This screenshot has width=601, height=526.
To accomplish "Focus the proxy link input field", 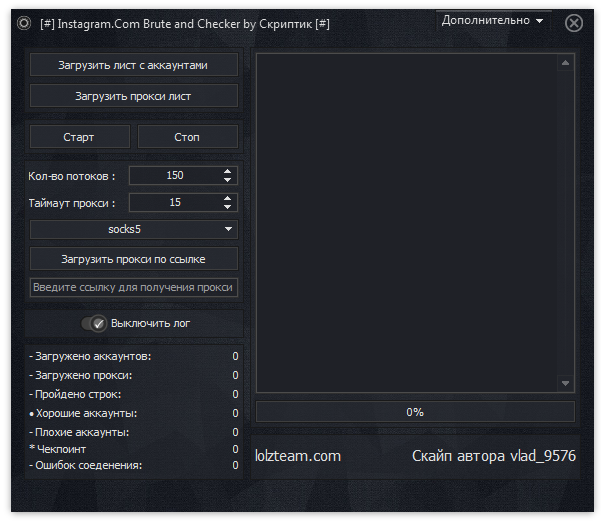I will pos(133,287).
